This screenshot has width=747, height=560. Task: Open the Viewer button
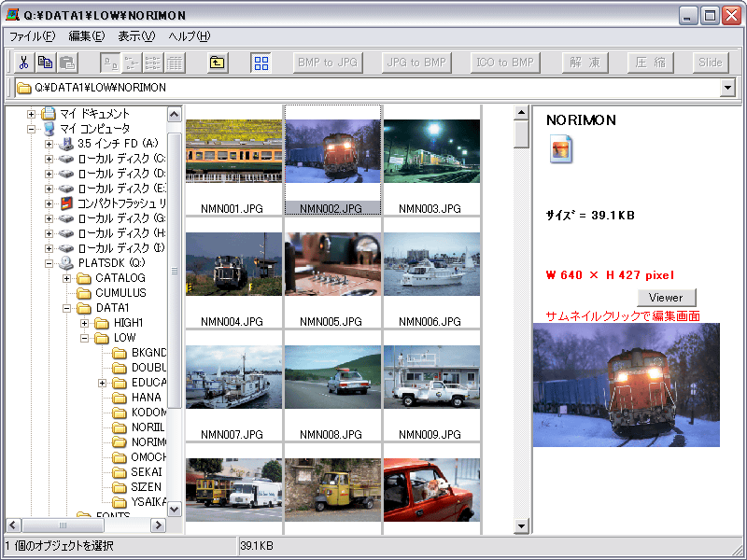coord(666,298)
